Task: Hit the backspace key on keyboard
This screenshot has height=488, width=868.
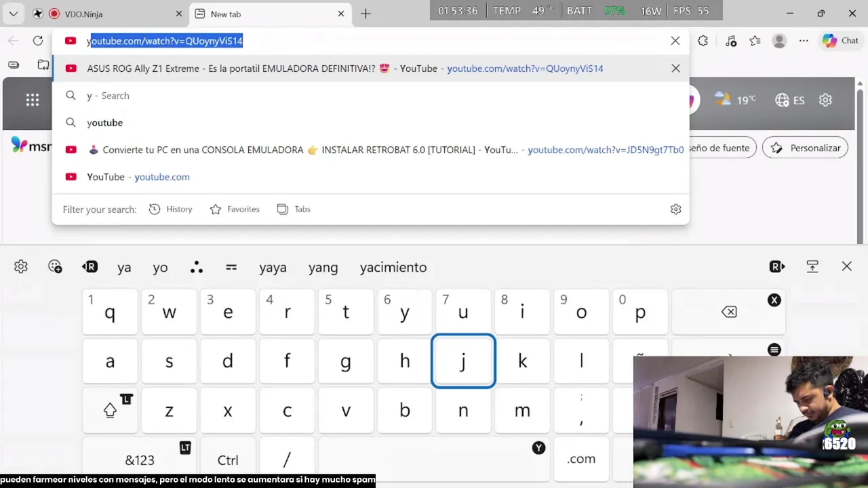Action: 729,312
